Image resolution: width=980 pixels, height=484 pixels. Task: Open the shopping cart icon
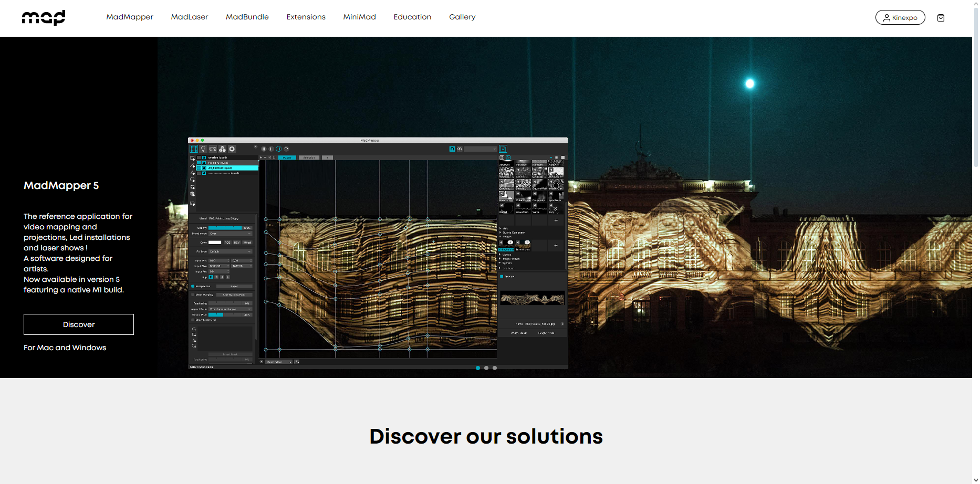(941, 18)
